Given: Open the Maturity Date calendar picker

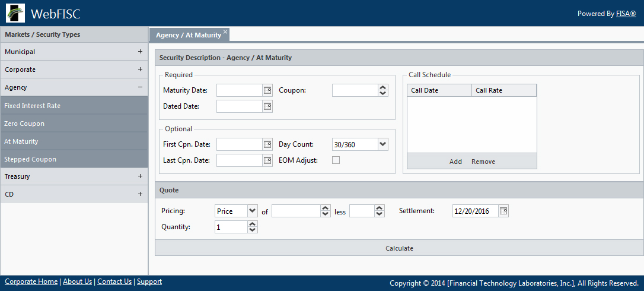Looking at the screenshot, I should (x=267, y=90).
